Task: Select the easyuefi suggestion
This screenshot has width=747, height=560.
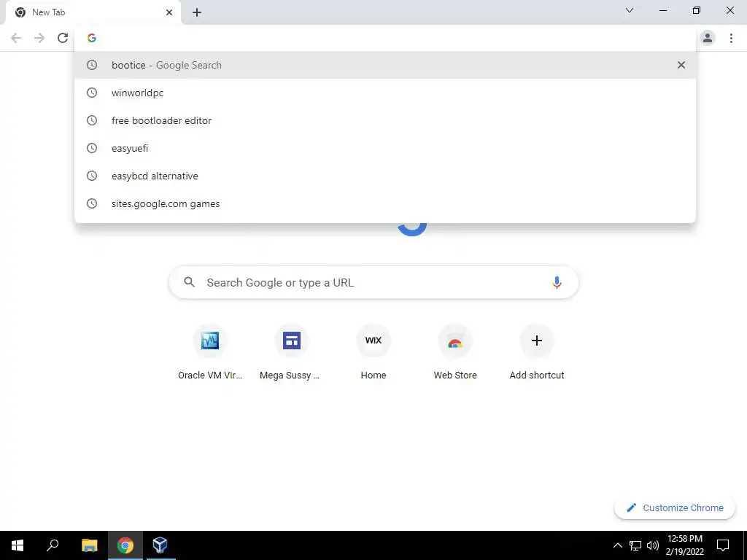Action: click(x=385, y=148)
